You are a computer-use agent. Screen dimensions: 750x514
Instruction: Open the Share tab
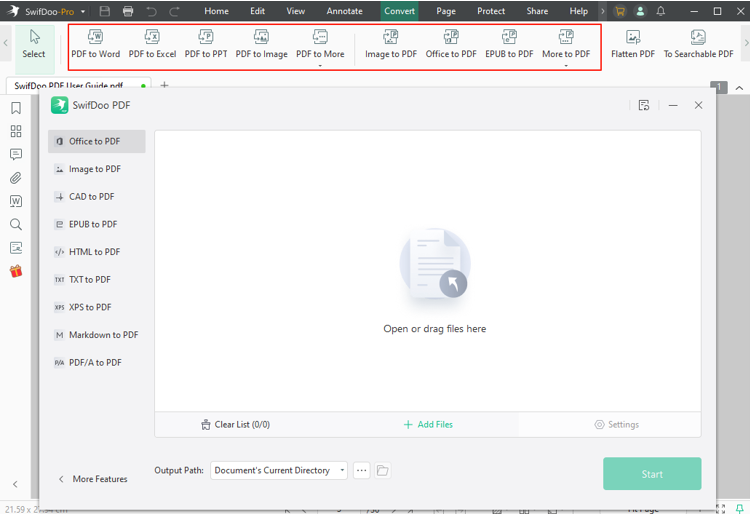(537, 11)
